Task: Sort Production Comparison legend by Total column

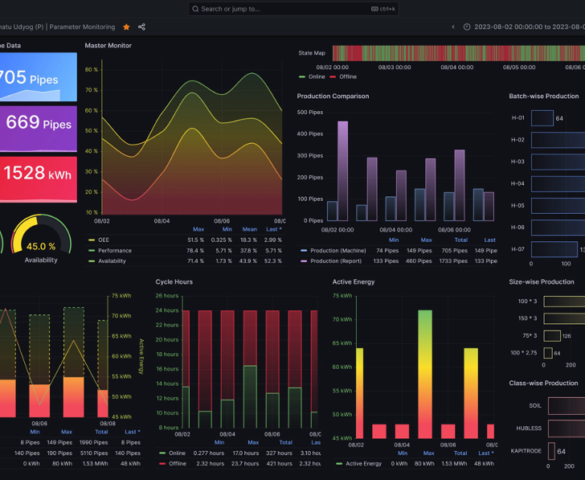Action: (x=461, y=240)
